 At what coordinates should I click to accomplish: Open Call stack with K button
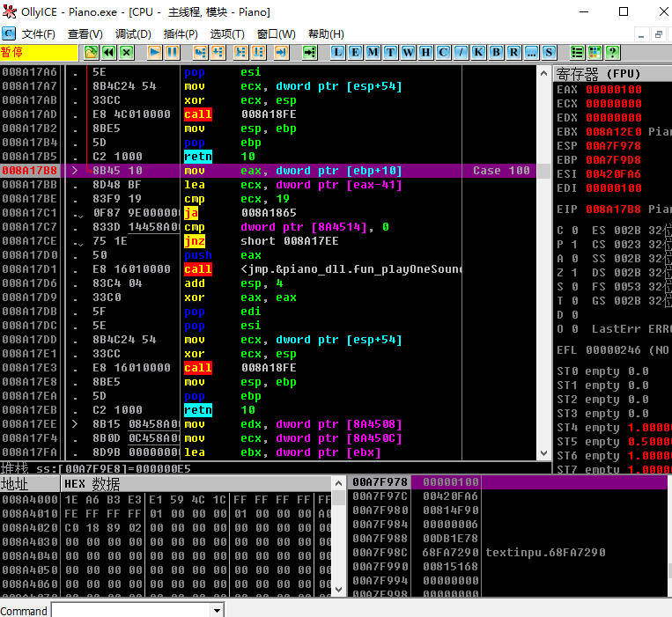[478, 53]
